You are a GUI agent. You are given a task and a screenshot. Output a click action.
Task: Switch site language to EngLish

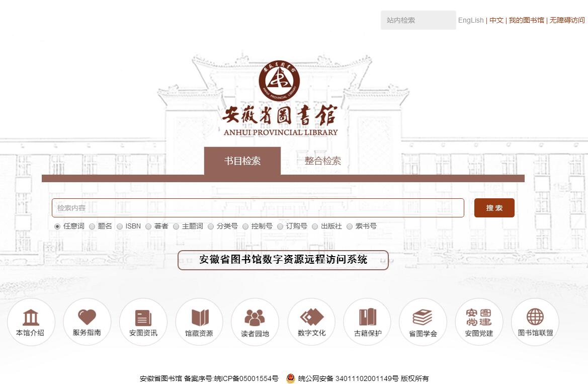(x=471, y=20)
